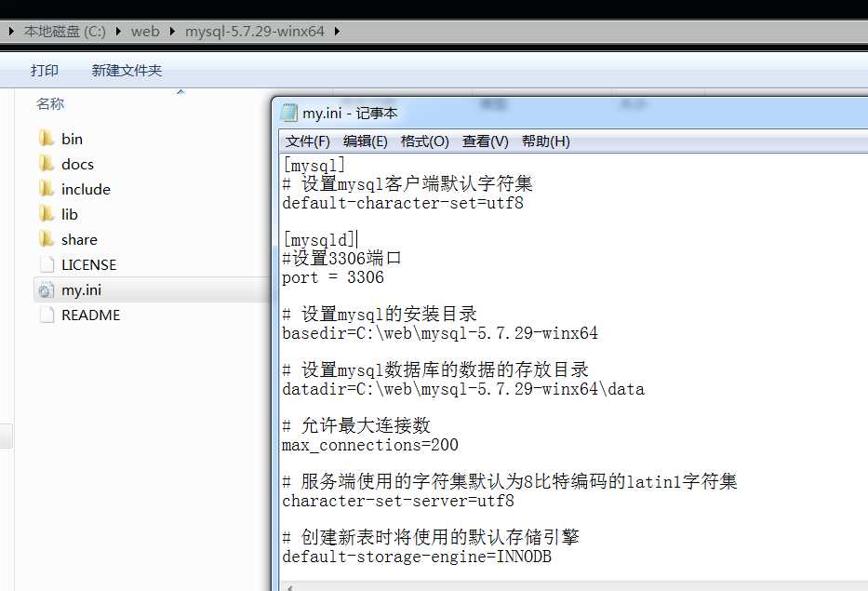
Task: Select the include folder icon
Action: (47, 189)
